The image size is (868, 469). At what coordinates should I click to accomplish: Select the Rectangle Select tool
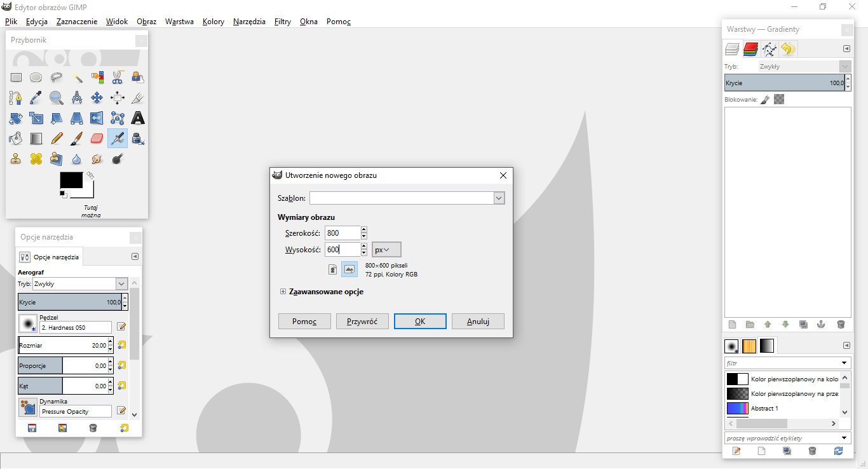click(x=16, y=78)
